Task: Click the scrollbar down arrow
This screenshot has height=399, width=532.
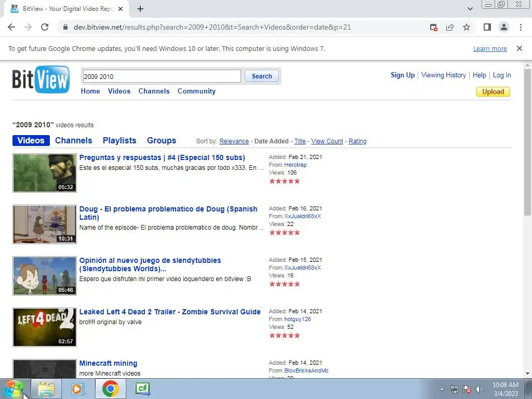Action: [527, 374]
